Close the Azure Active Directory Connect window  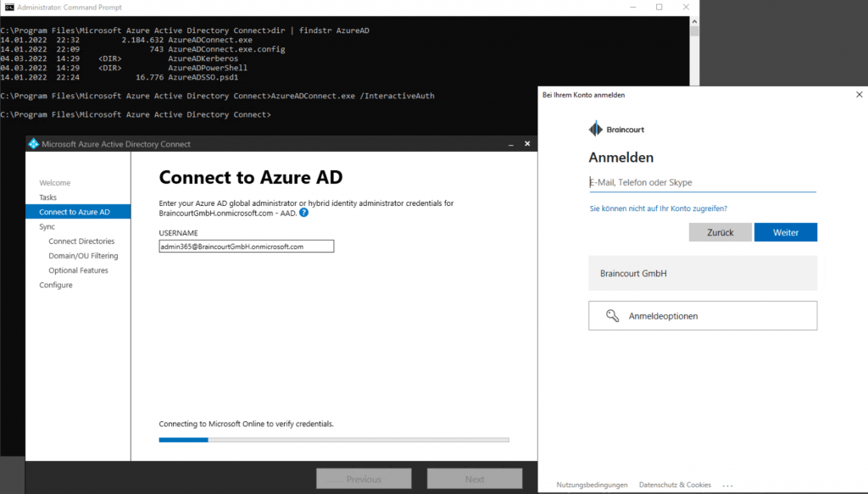click(527, 144)
